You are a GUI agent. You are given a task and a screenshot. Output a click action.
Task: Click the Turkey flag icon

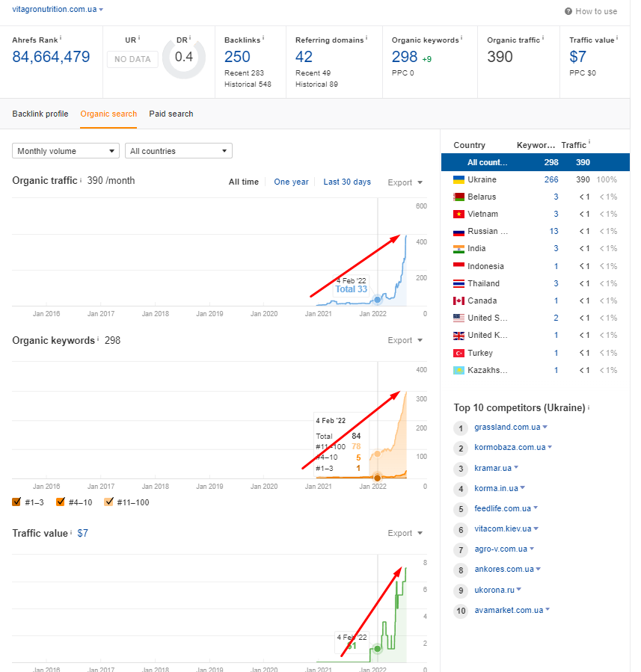[458, 353]
